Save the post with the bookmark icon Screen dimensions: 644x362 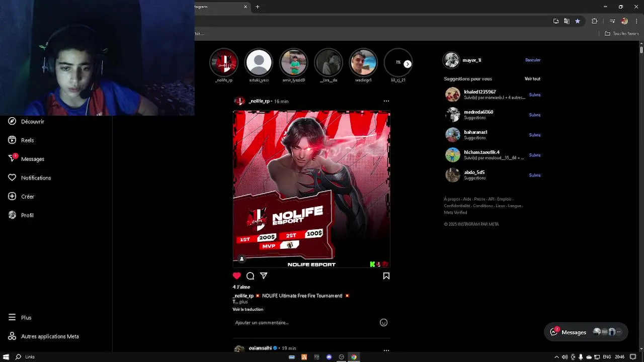386,276
